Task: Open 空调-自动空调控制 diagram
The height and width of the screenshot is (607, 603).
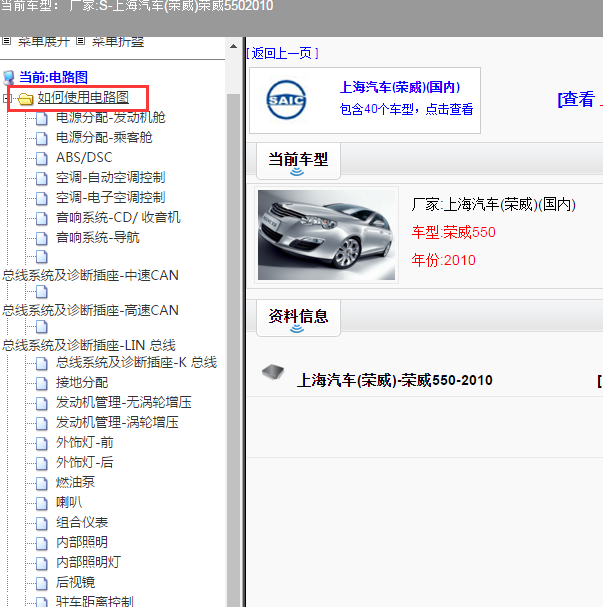Action: [111, 177]
